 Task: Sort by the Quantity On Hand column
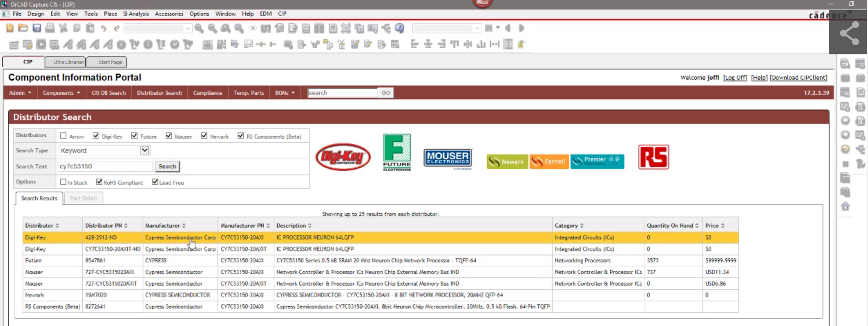pyautogui.click(x=672, y=226)
